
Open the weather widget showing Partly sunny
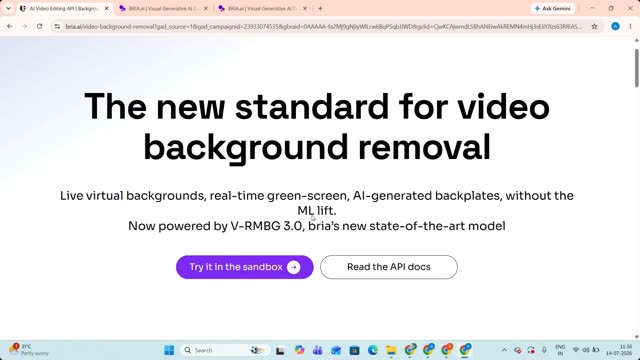click(29, 350)
